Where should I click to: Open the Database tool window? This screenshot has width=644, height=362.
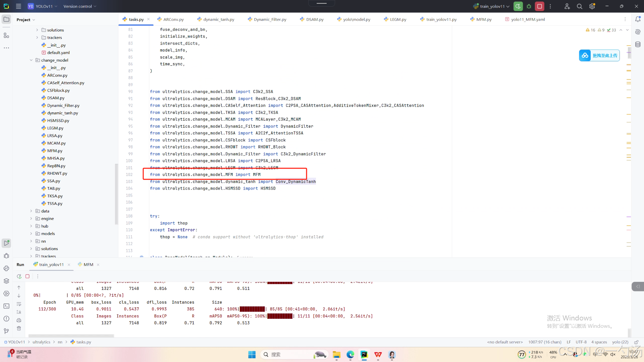[x=638, y=45]
